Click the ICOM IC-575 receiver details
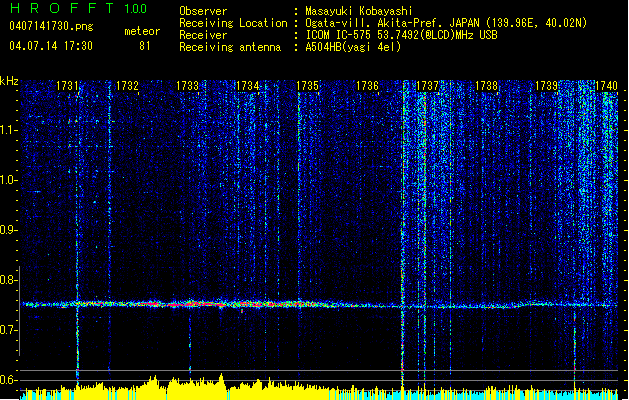Screen dimensions: 629x400 [x=402, y=35]
